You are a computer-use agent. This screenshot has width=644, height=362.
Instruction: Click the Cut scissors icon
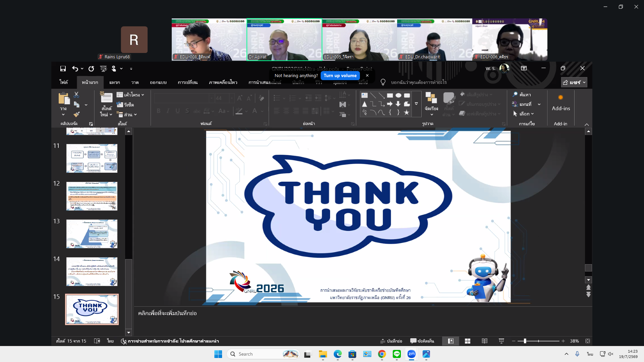[76, 95]
